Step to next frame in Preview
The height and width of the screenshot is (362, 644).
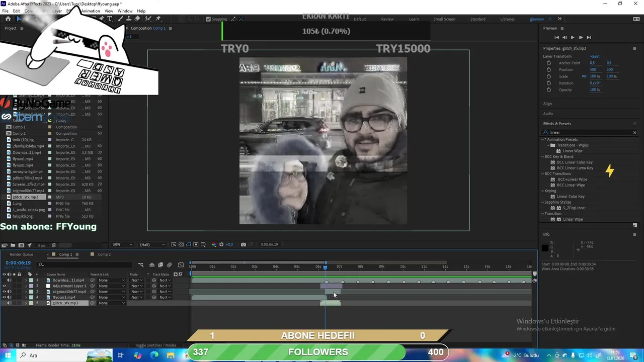point(580,37)
